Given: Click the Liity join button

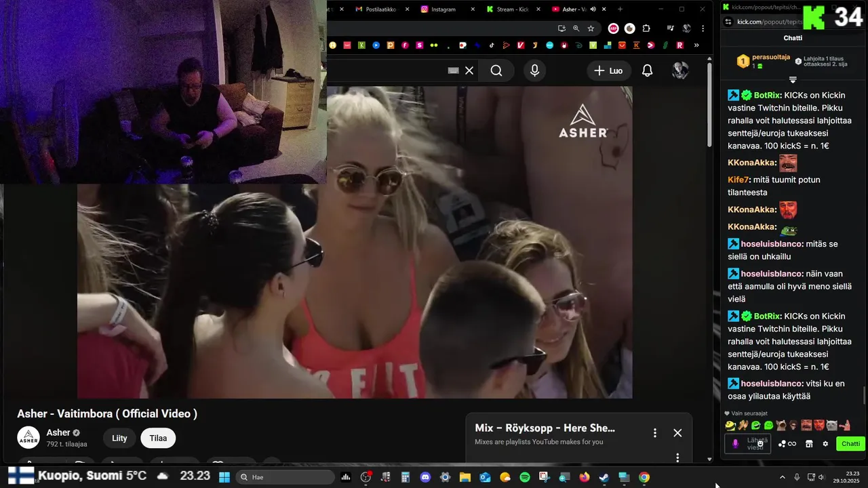Looking at the screenshot, I should point(119,438).
